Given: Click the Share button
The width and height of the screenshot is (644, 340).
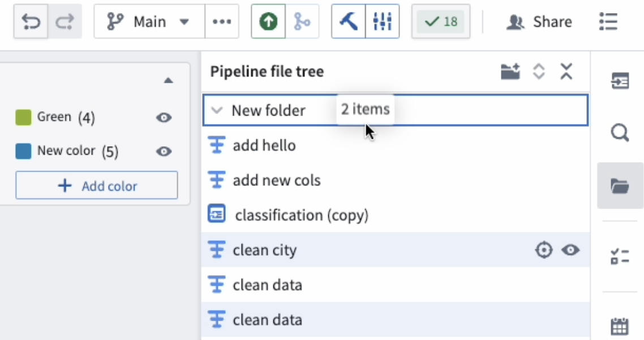Looking at the screenshot, I should (x=539, y=22).
